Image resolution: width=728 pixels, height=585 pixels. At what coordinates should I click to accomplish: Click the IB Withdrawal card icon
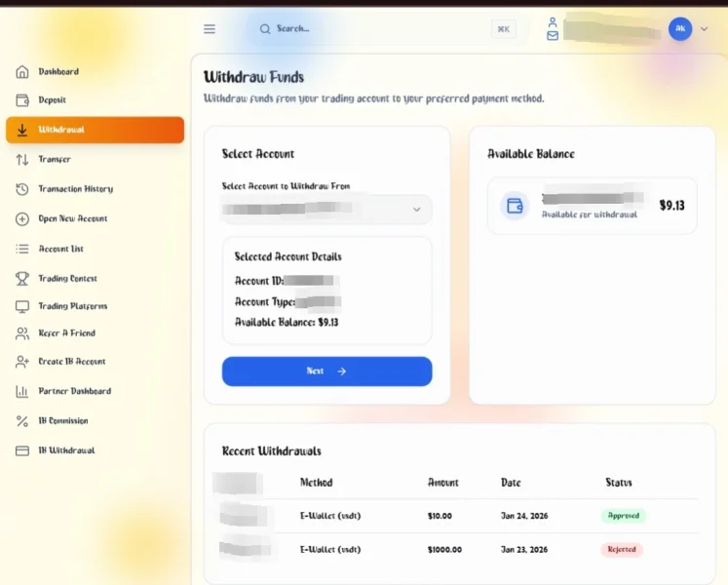21,450
